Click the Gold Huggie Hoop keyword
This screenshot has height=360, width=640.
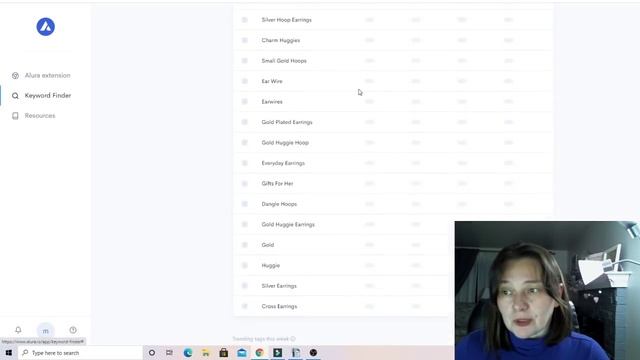pyautogui.click(x=285, y=142)
